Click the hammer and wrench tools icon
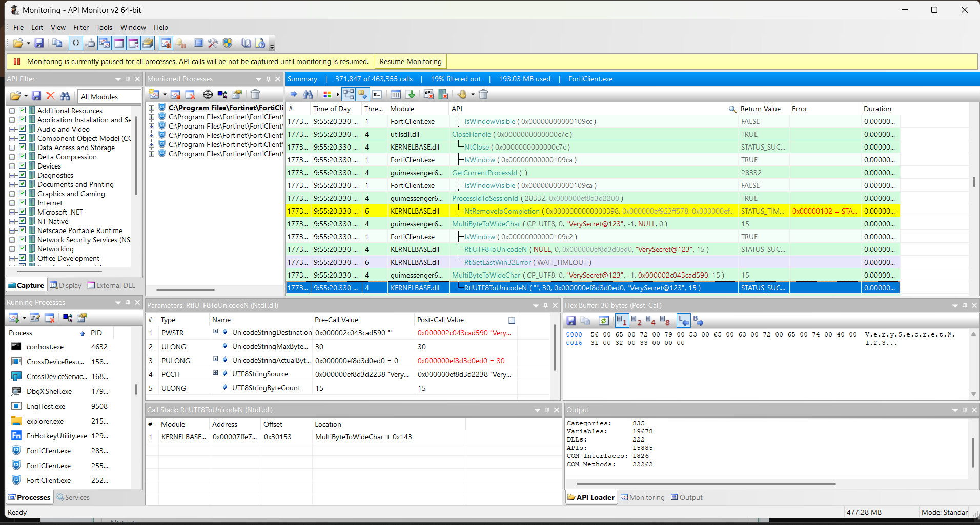This screenshot has width=980, height=525. tap(213, 44)
